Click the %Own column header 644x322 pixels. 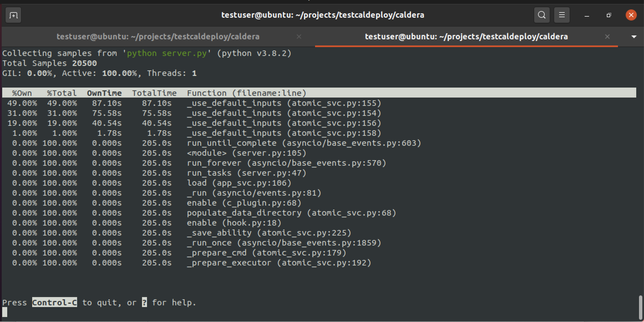coord(22,93)
